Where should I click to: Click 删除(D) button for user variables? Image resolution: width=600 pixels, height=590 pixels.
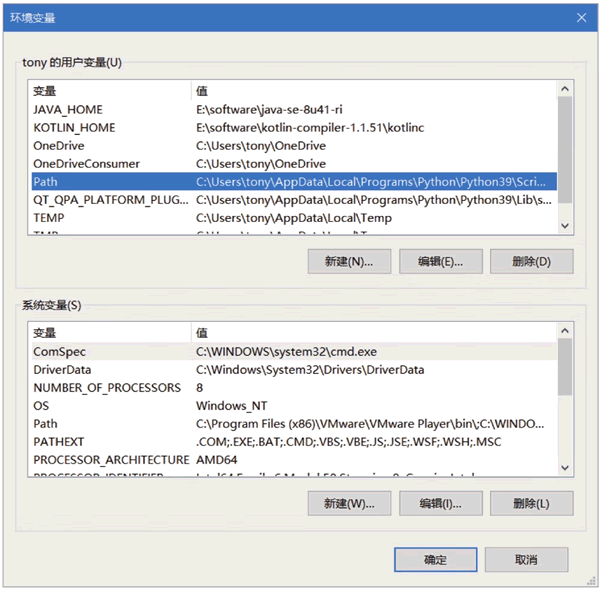532,261
